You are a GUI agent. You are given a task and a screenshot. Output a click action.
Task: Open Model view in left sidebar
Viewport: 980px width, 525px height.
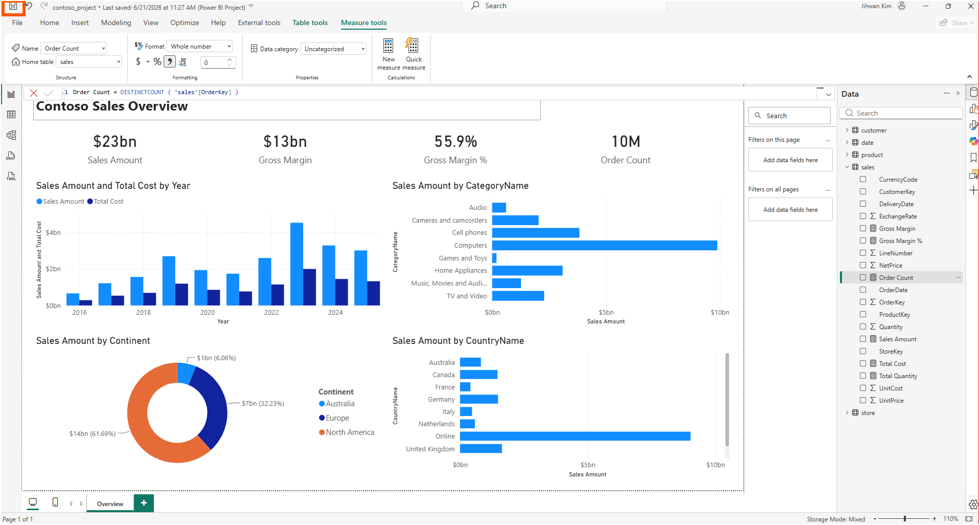(x=11, y=135)
